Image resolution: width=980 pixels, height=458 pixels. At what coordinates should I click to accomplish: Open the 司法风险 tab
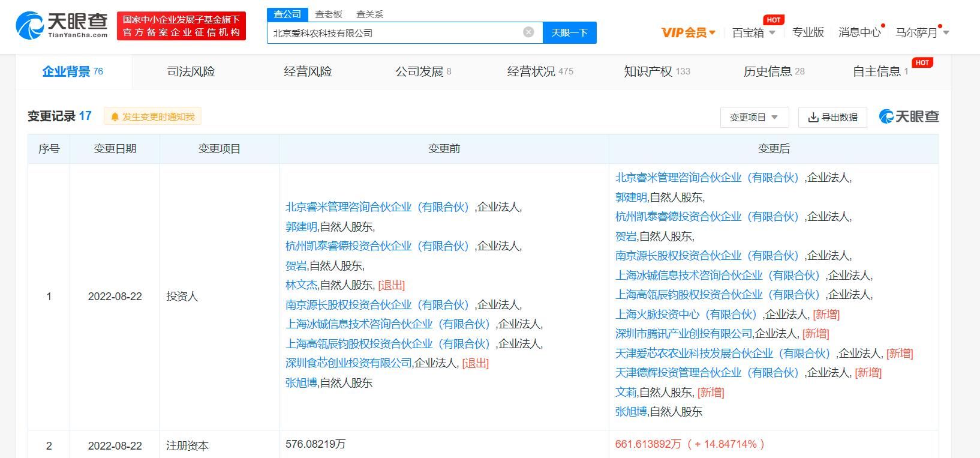(x=191, y=71)
